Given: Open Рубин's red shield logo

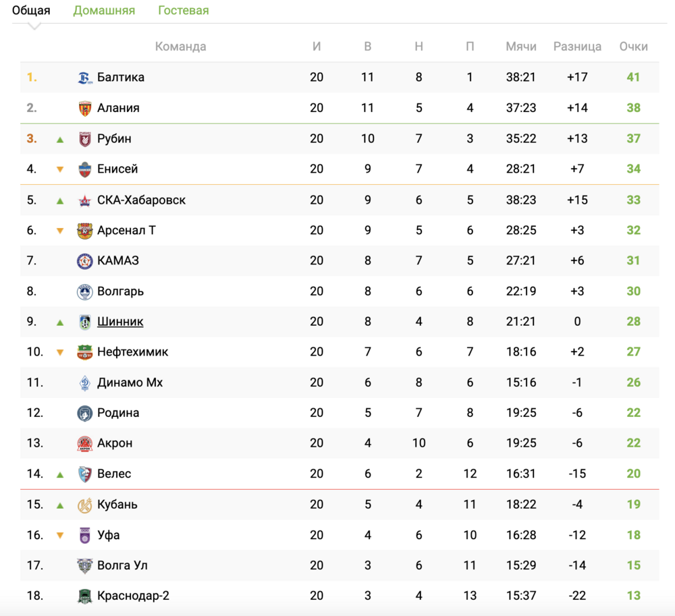Looking at the screenshot, I should [x=85, y=139].
